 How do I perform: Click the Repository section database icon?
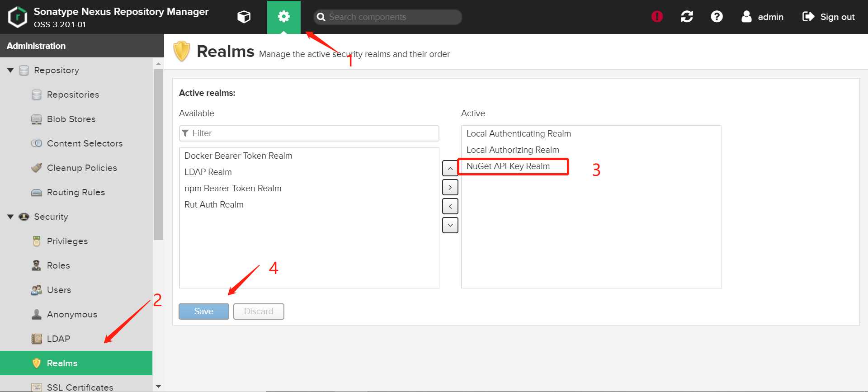pyautogui.click(x=24, y=70)
